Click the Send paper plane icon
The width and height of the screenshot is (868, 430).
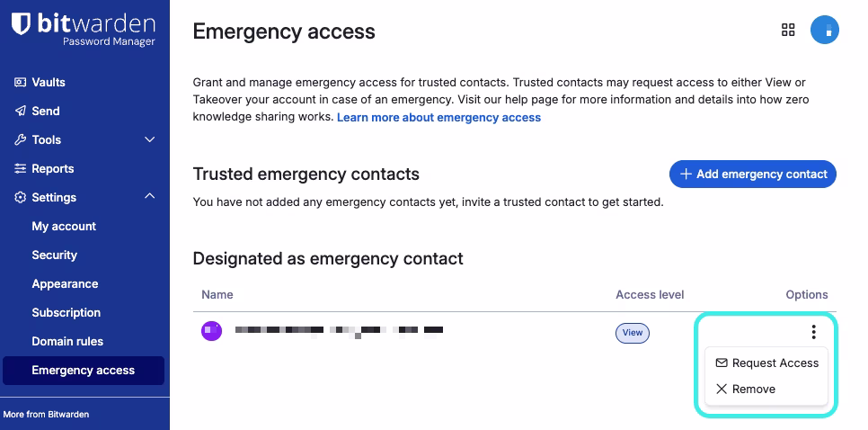pyautogui.click(x=20, y=111)
